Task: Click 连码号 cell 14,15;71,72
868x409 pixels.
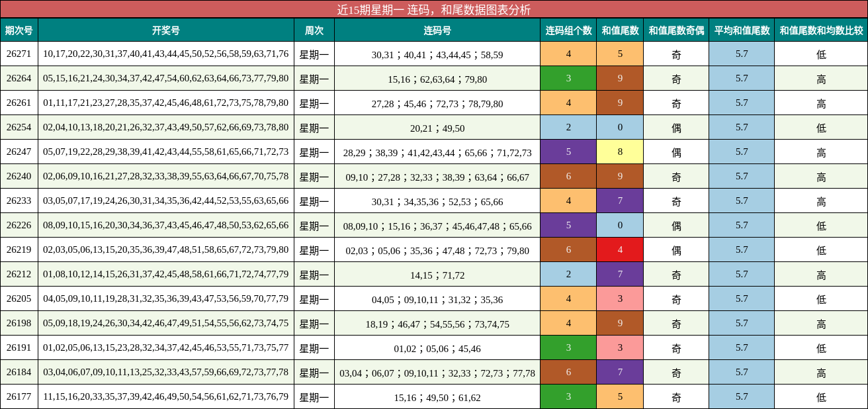Action: 437,275
